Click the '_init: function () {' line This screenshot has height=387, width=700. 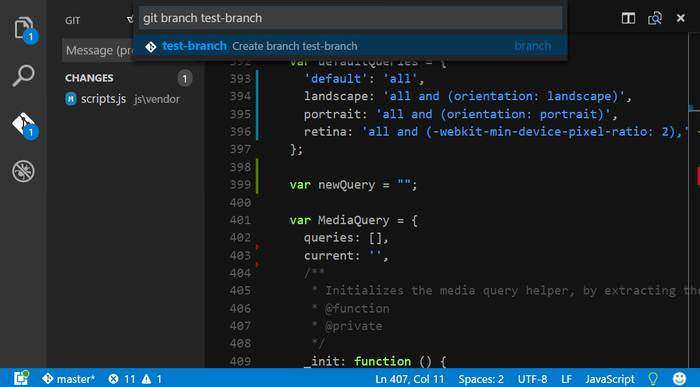375,361
